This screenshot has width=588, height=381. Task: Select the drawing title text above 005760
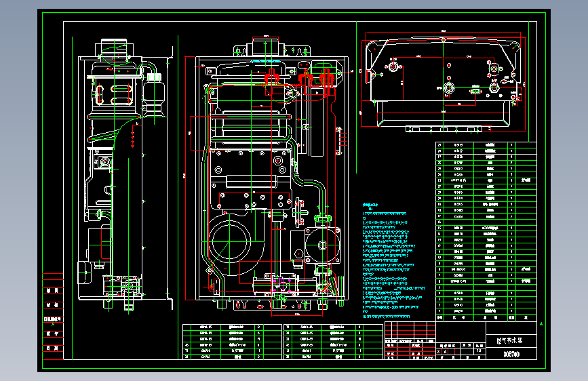[509, 340]
